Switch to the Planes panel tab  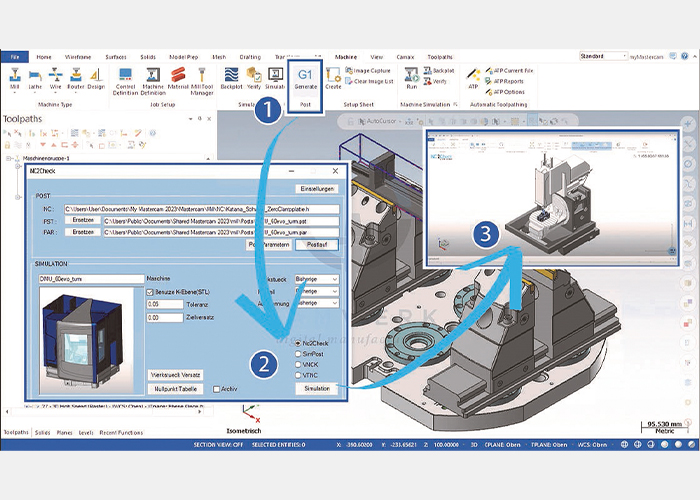tap(64, 433)
